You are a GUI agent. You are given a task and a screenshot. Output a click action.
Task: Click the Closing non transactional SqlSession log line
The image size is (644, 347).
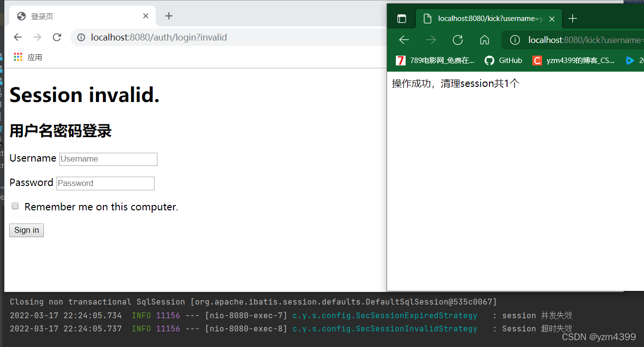(x=253, y=302)
